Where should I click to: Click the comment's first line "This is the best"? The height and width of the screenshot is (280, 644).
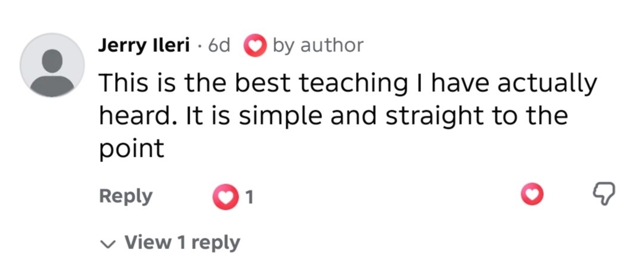click(x=196, y=83)
